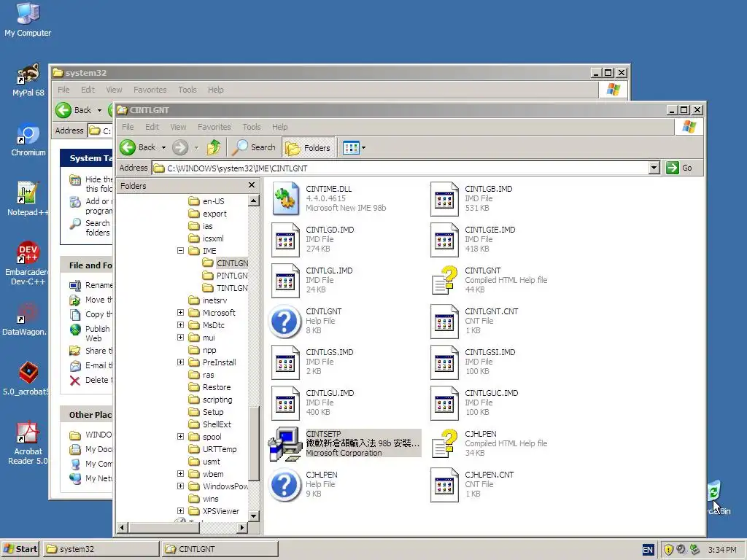Screen dimensions: 747x560
Task: Expand the Microsoft folder tree node
Action: [x=181, y=313]
